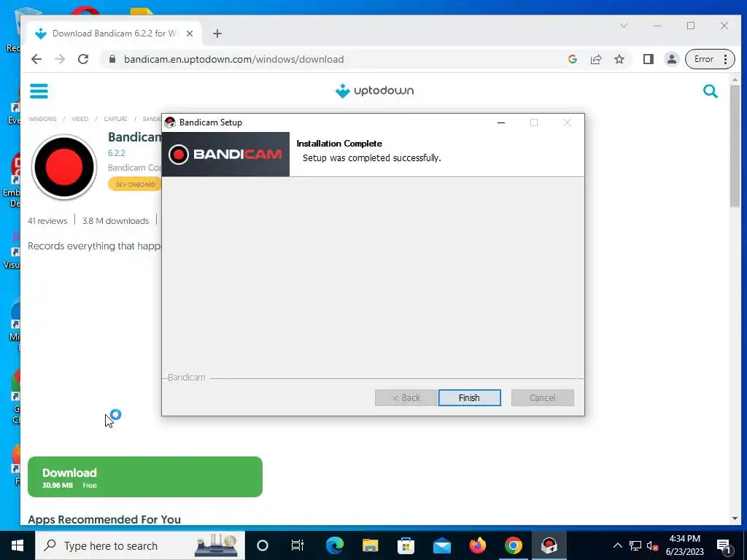Click the Error update button
Screen dimensions: 747x560
709,59
